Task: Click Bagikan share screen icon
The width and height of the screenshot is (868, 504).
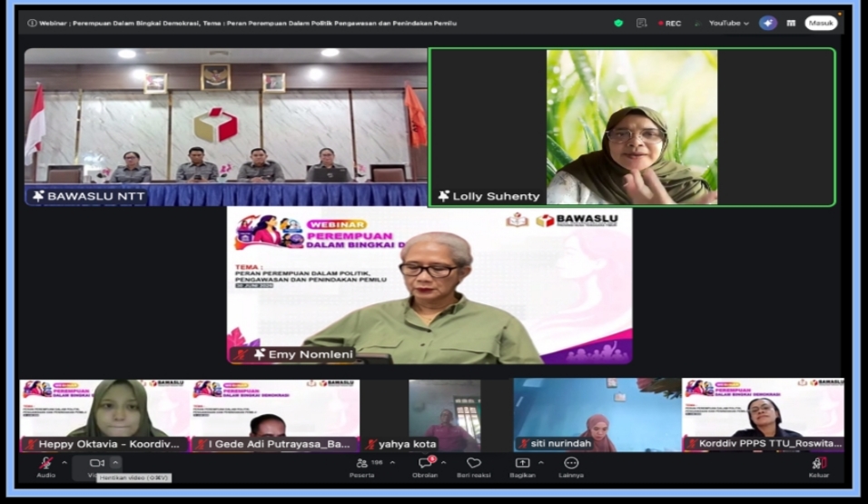Action: coord(523,463)
